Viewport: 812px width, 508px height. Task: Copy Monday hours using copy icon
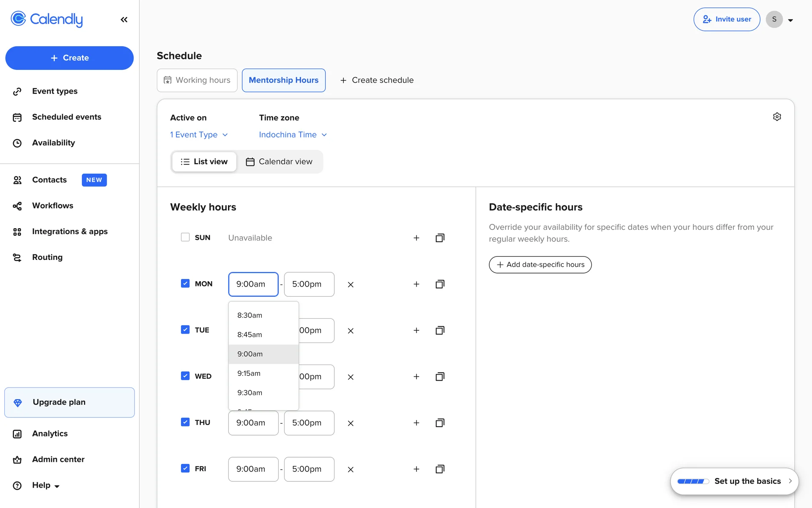(440, 284)
